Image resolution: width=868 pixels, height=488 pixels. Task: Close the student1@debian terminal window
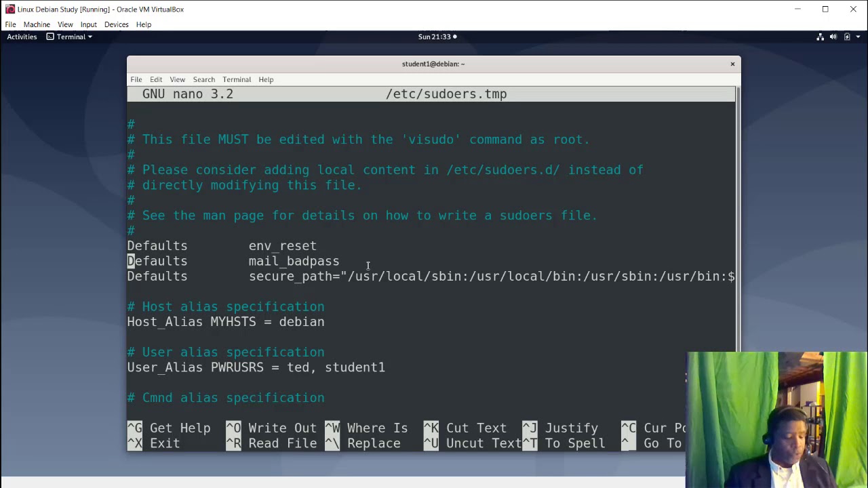click(x=732, y=64)
